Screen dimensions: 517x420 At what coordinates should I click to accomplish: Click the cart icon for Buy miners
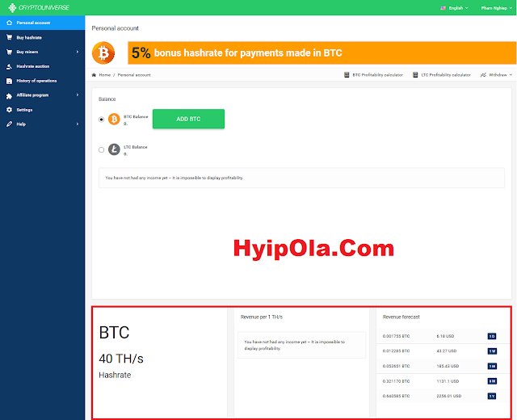point(9,52)
